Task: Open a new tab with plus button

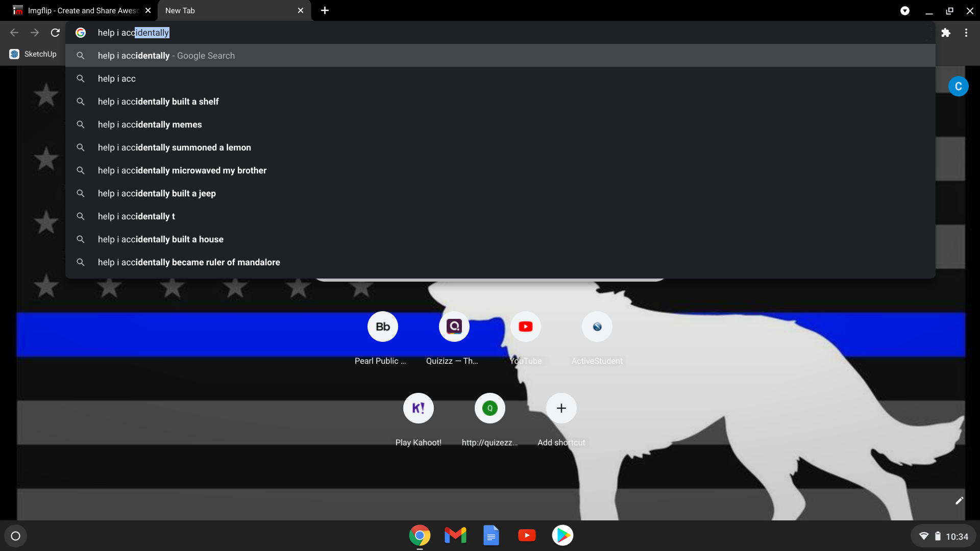Action: (x=325, y=10)
